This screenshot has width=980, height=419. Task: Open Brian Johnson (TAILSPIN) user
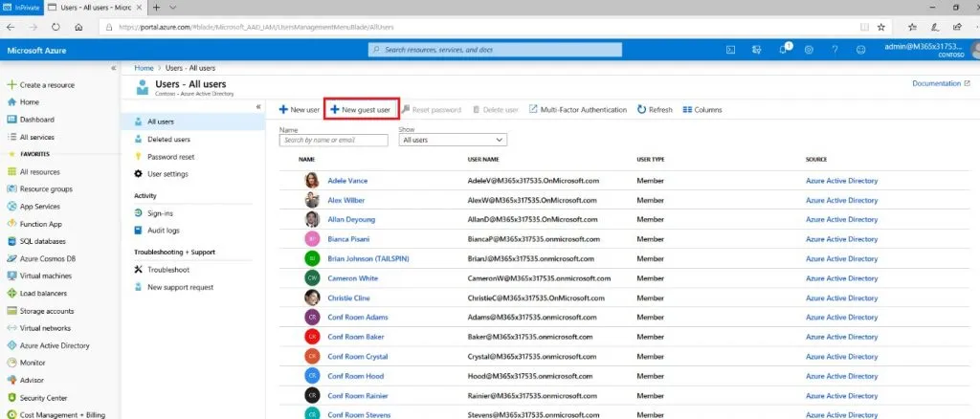(x=368, y=258)
